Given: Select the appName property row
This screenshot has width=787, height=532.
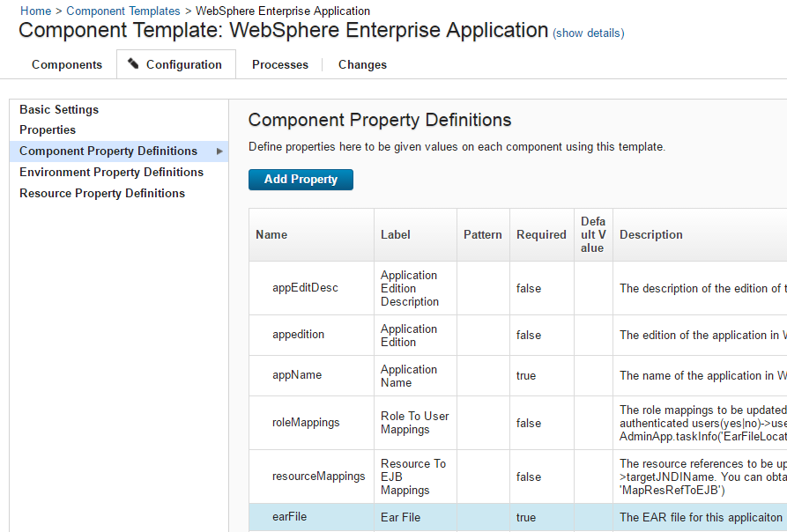Looking at the screenshot, I should [x=297, y=375].
